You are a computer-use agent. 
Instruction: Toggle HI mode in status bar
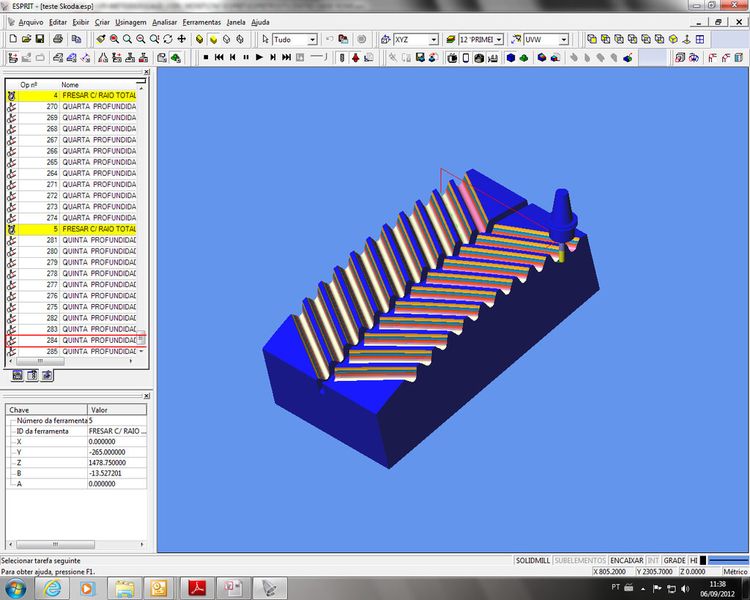(x=694, y=560)
